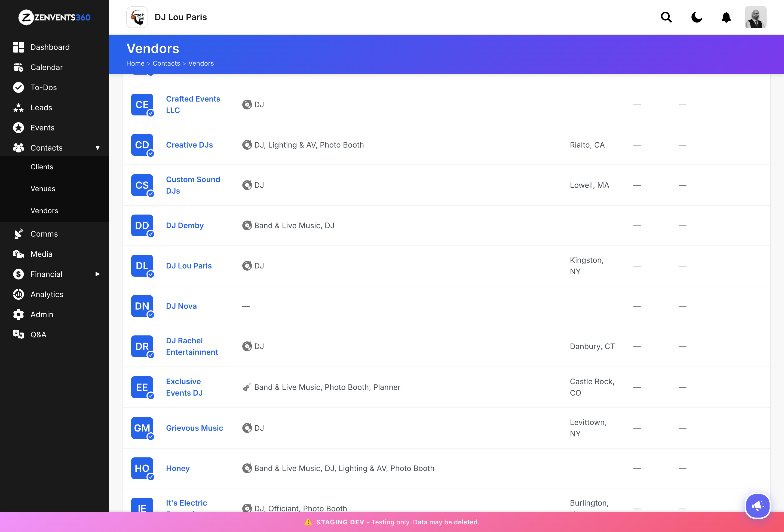
Task: Open the To-Dos checkmark item
Action: (x=44, y=87)
